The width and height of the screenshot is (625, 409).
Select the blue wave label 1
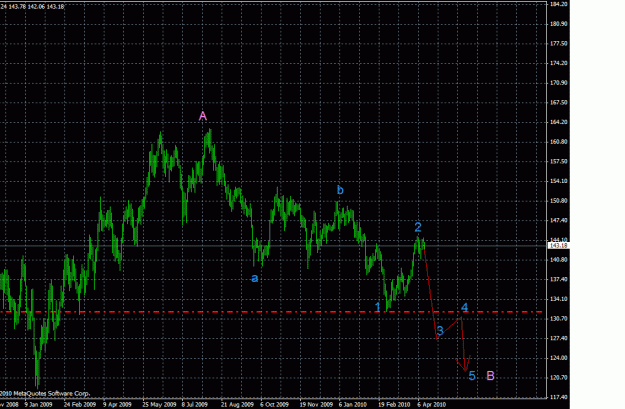(x=377, y=307)
